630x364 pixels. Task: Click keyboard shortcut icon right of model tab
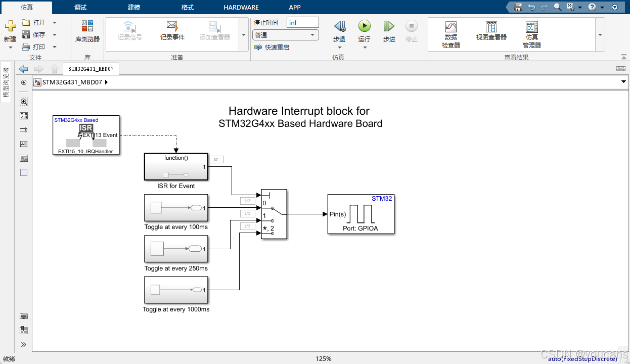[x=620, y=69]
